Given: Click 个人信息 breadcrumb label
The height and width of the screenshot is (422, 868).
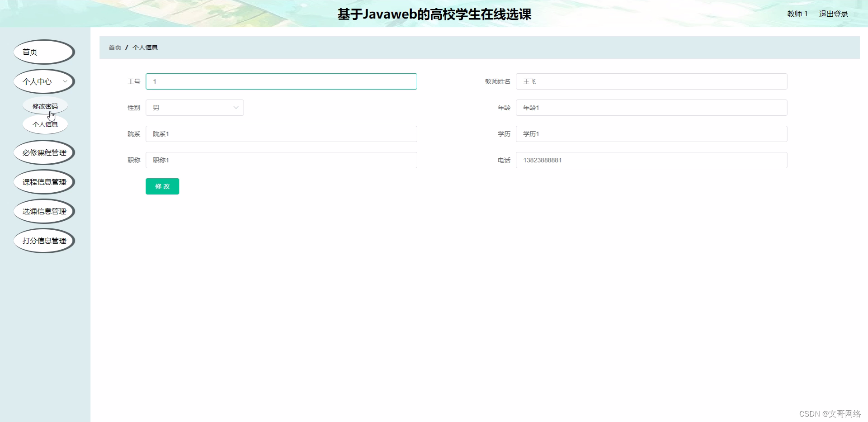Looking at the screenshot, I should [145, 47].
